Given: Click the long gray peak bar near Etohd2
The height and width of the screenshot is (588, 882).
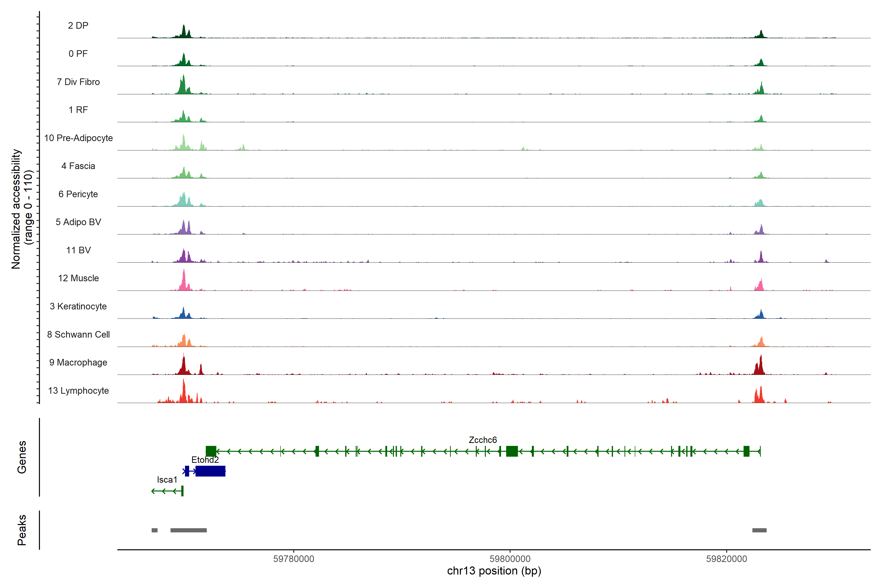Looking at the screenshot, I should [188, 530].
